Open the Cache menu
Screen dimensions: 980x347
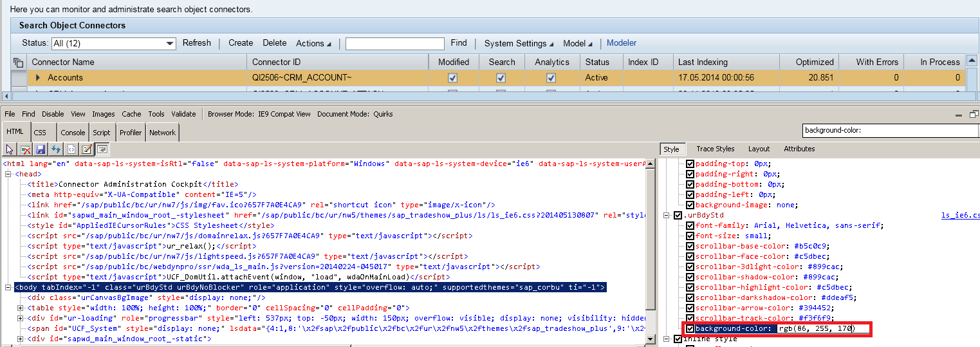tap(131, 114)
